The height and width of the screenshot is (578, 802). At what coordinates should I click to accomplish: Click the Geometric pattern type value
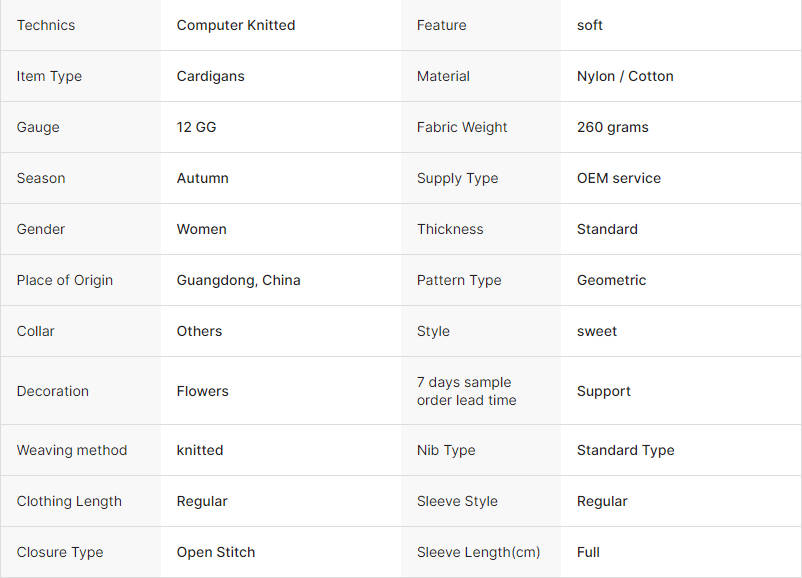click(611, 280)
